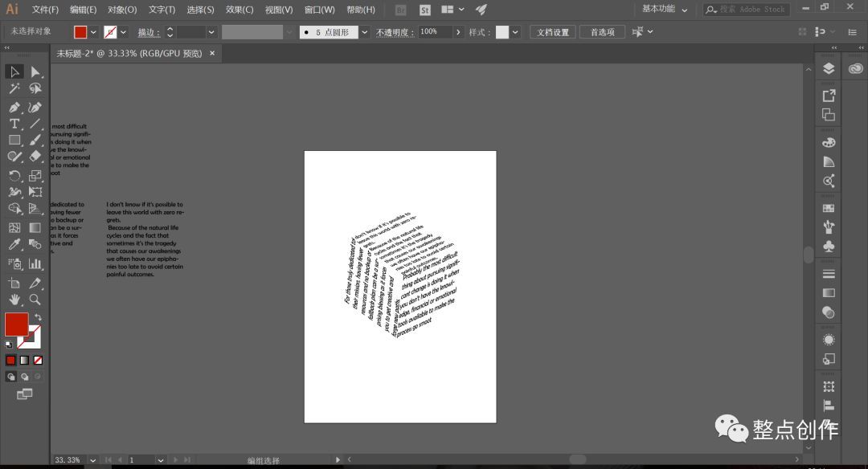Image resolution: width=868 pixels, height=469 pixels.
Task: Open the Appearance panel
Action: 829,340
